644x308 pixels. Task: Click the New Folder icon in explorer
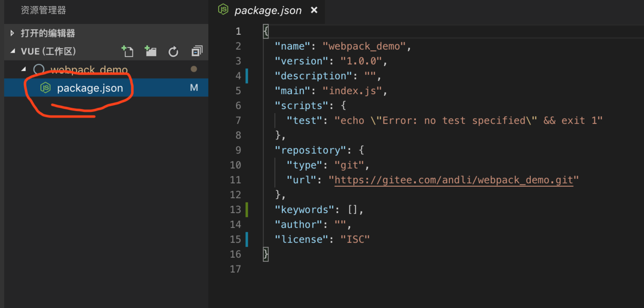(151, 51)
